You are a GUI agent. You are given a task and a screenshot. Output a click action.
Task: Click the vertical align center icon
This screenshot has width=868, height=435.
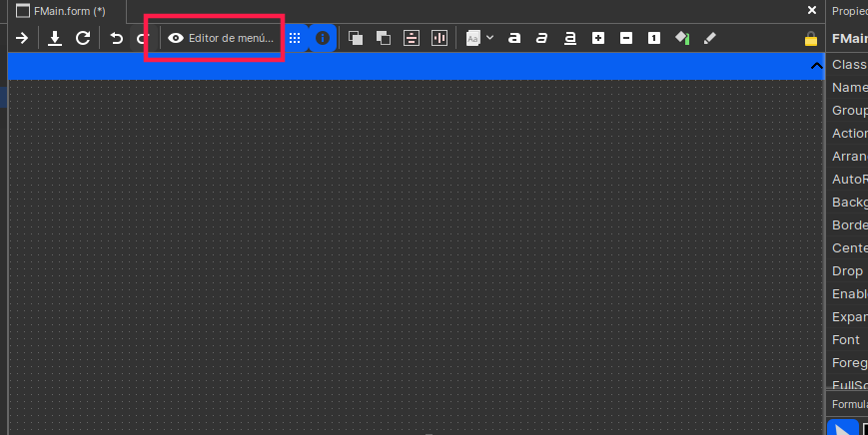coord(411,38)
